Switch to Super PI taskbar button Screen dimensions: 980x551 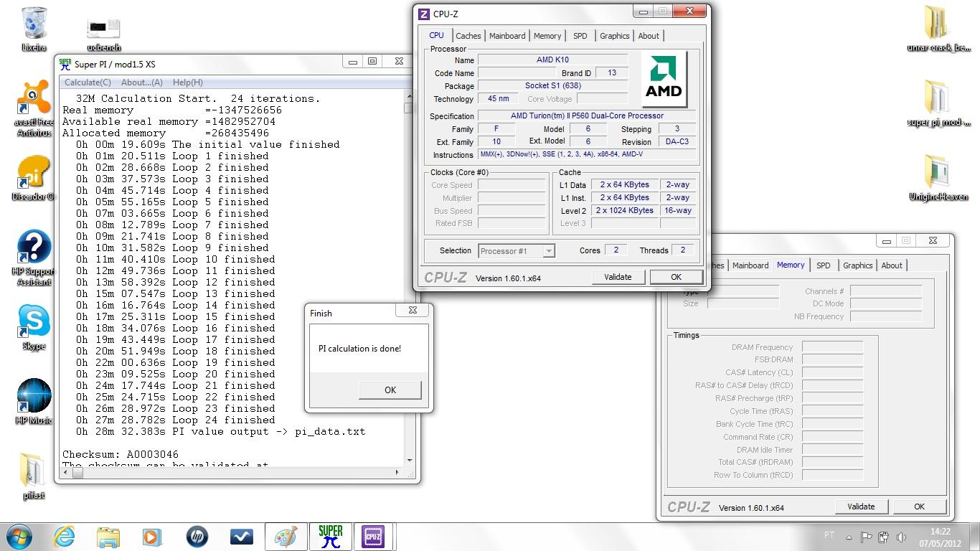[x=330, y=537]
